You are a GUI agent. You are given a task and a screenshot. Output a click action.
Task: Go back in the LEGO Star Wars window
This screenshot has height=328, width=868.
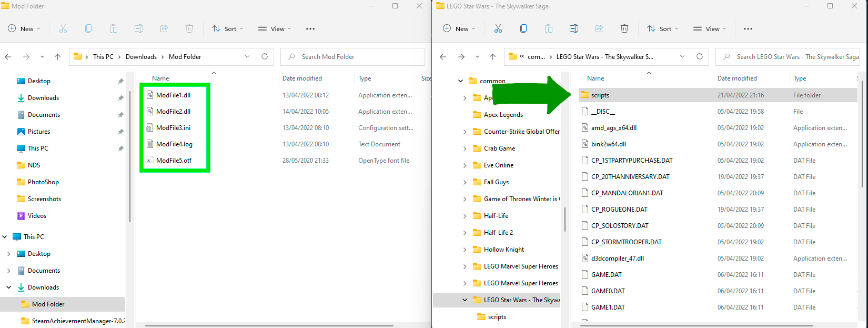(x=443, y=57)
